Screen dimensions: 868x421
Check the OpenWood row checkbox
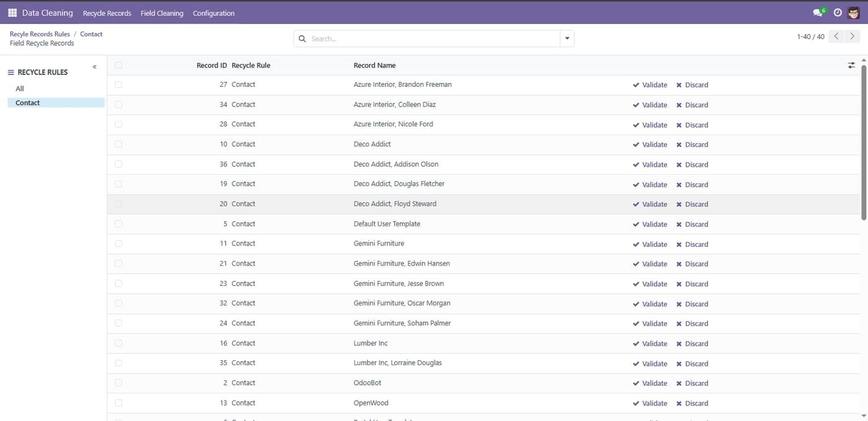coord(118,402)
